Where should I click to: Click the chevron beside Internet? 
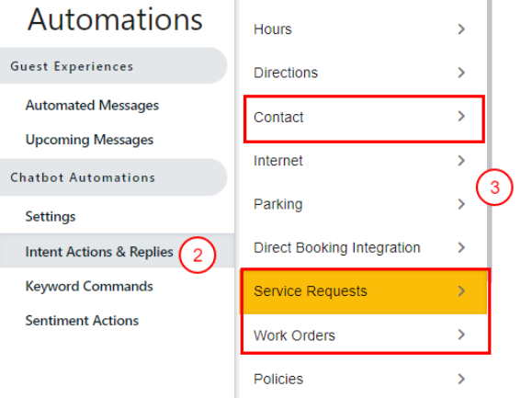click(x=460, y=161)
